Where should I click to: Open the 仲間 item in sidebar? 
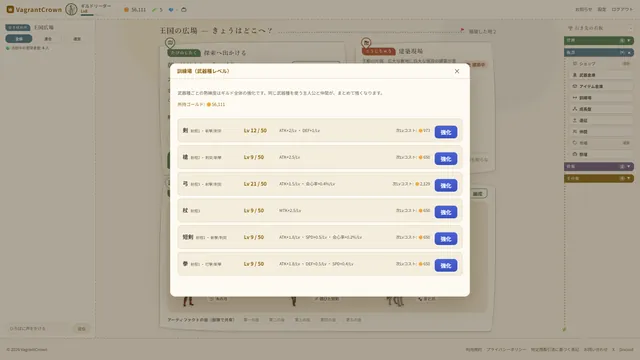tap(601, 132)
